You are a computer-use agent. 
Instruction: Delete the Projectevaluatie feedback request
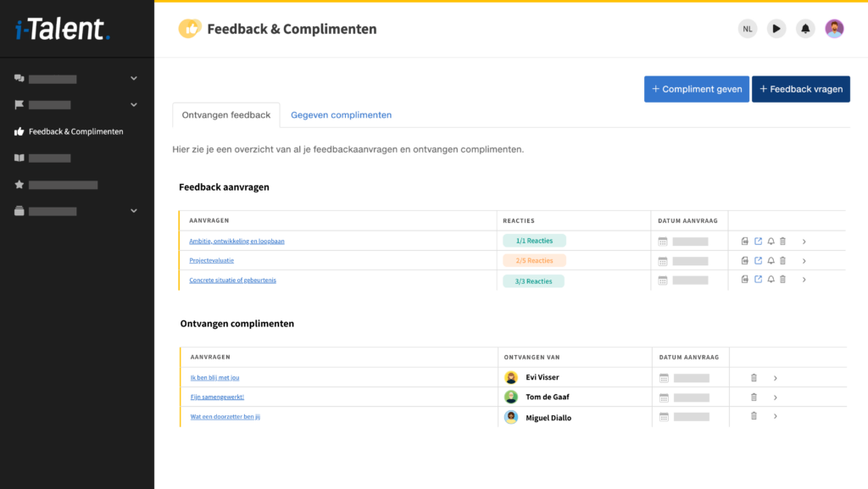point(782,260)
